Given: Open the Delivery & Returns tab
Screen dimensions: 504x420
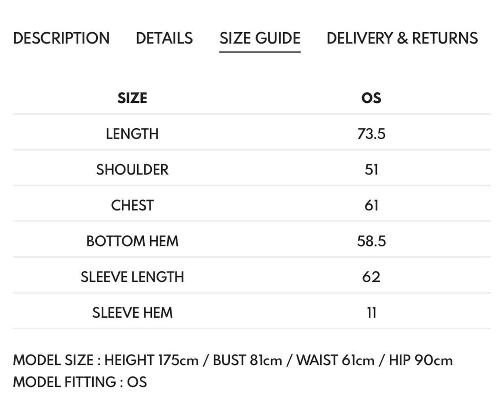Looking at the screenshot, I should 402,38.
